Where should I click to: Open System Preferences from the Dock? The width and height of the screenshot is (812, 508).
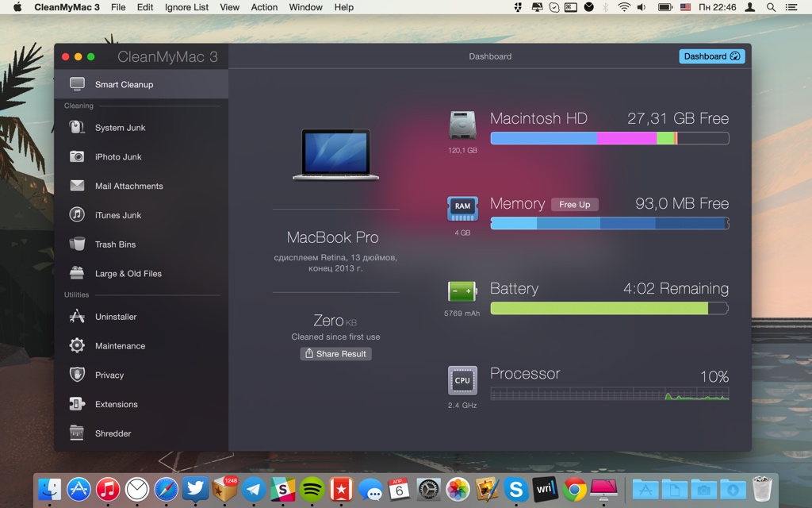tap(428, 489)
